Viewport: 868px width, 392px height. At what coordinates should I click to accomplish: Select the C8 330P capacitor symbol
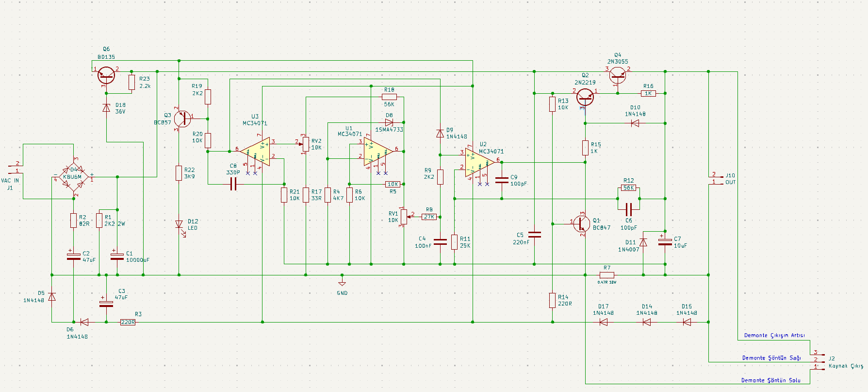233,184
